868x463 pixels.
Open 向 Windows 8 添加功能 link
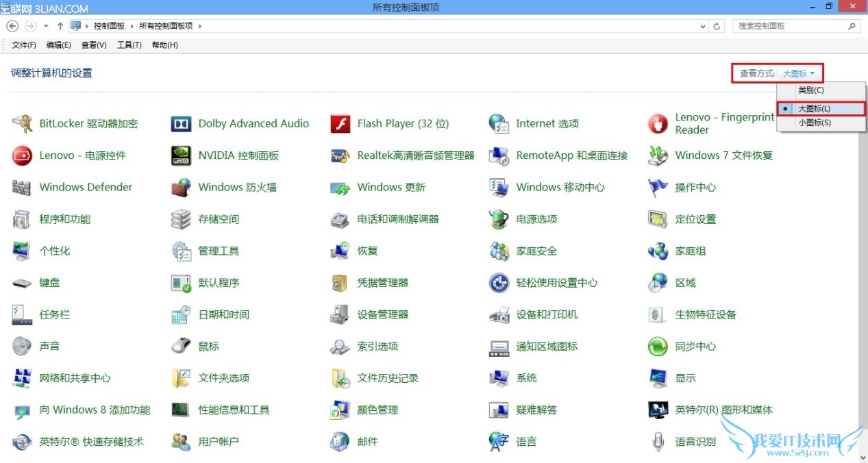tap(95, 410)
